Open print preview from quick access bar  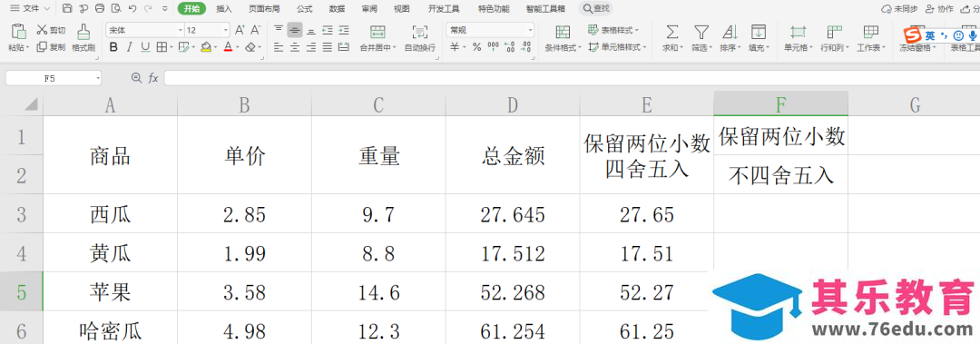click(x=115, y=9)
